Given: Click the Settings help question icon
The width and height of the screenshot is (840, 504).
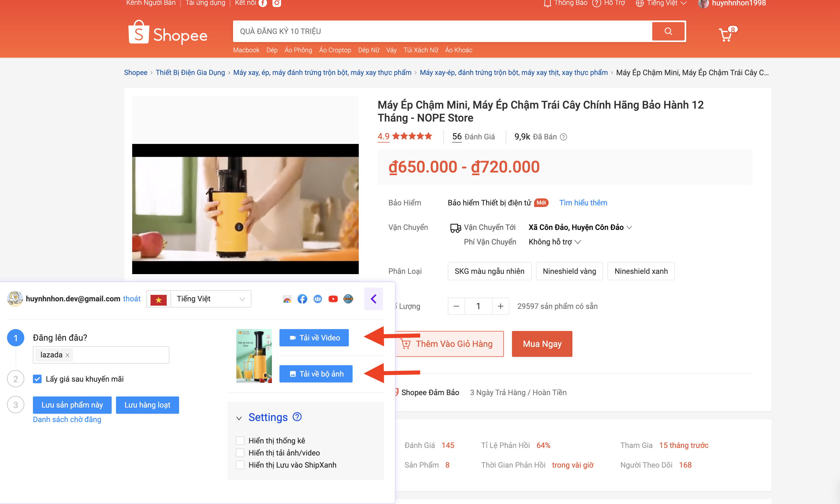Looking at the screenshot, I should coord(297,417).
